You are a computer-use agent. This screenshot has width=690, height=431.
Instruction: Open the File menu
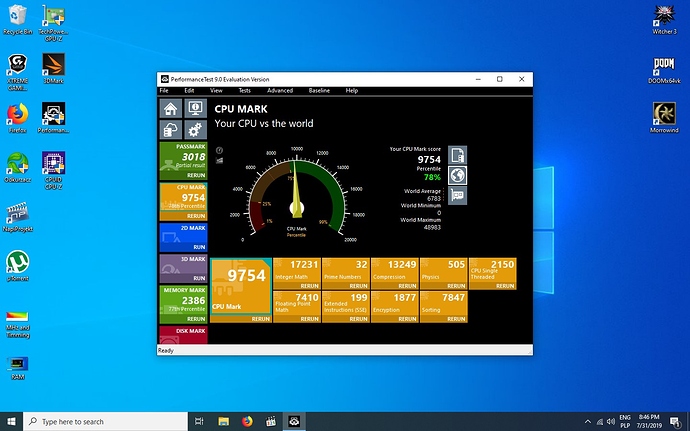tap(164, 91)
